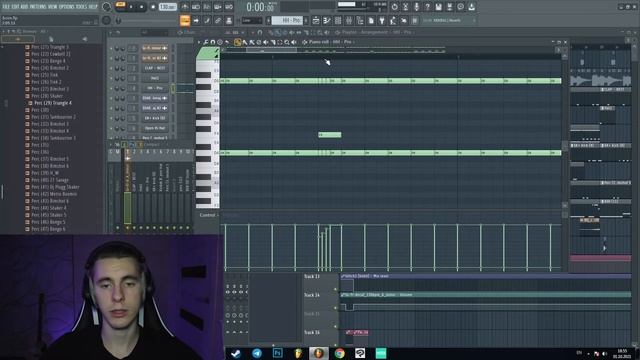Activate the Playback tool in piano roll
Viewport: 640px width, 360px height.
pos(293,42)
